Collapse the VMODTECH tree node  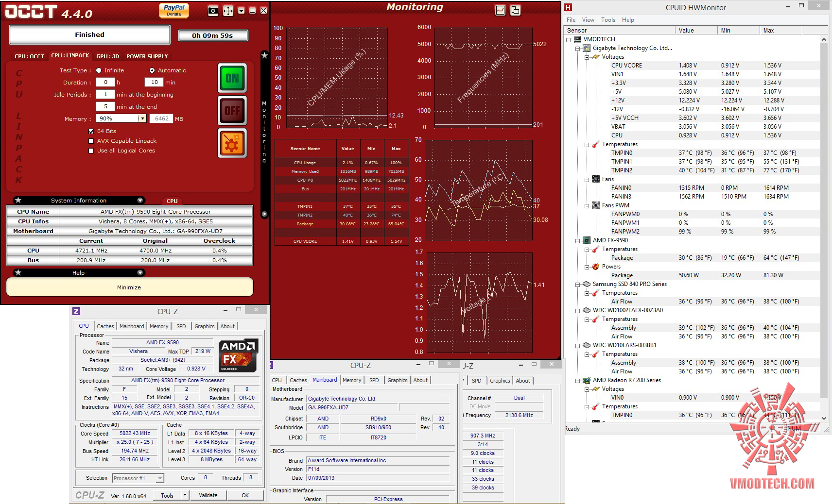[569, 39]
